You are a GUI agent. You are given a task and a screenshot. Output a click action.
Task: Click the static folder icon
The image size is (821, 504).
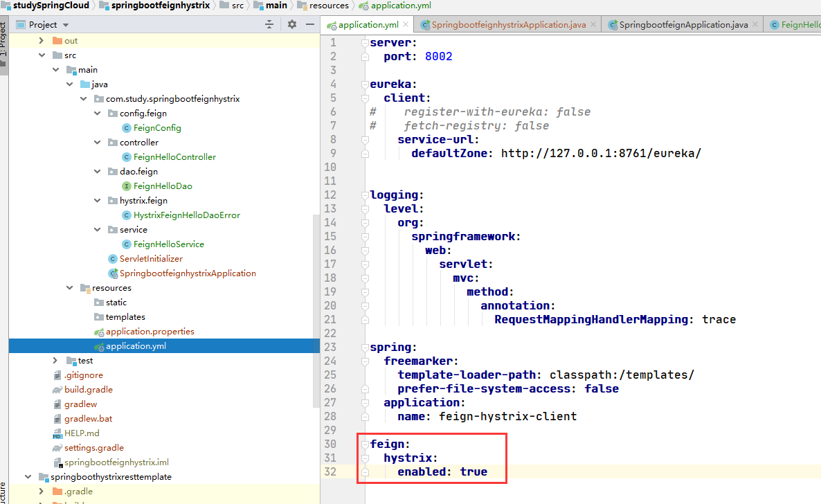(x=99, y=303)
